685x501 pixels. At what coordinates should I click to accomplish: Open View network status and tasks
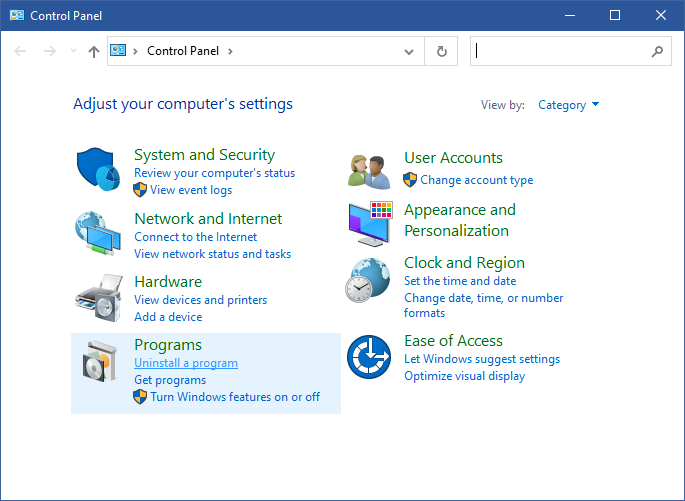tap(212, 254)
